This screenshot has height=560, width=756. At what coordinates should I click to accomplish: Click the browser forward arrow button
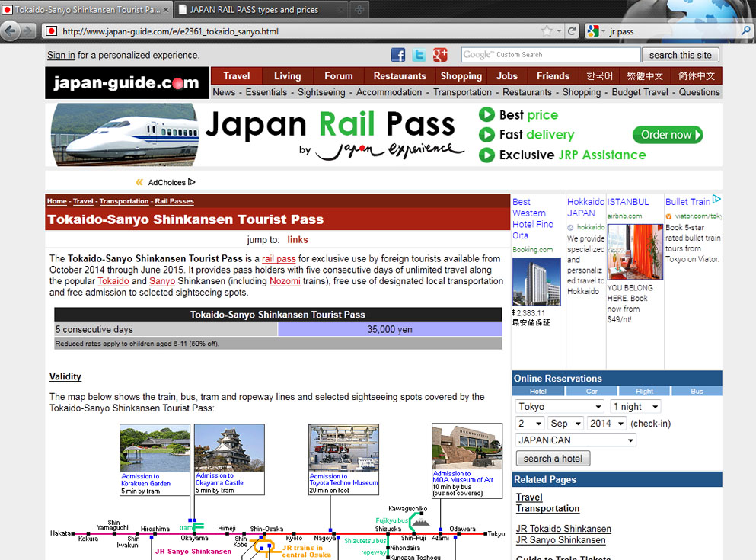coord(27,31)
